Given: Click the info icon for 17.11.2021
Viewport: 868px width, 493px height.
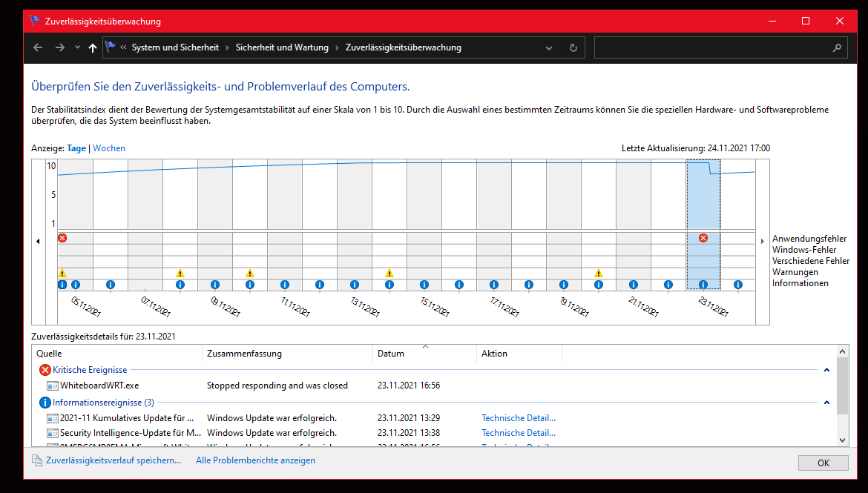Looking at the screenshot, I should coord(494,285).
